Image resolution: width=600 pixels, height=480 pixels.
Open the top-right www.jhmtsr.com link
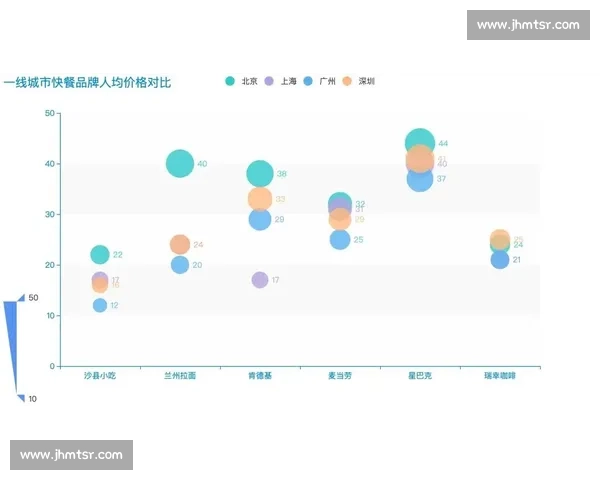[527, 25]
